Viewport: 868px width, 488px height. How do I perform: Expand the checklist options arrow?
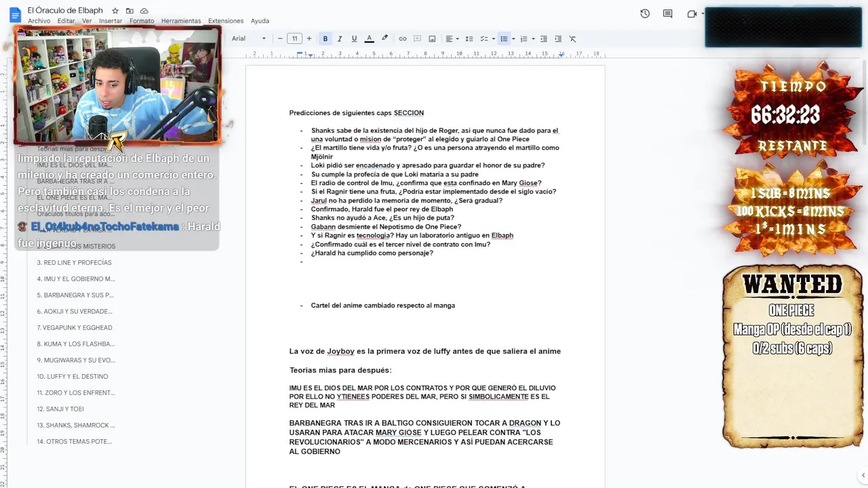pos(494,39)
